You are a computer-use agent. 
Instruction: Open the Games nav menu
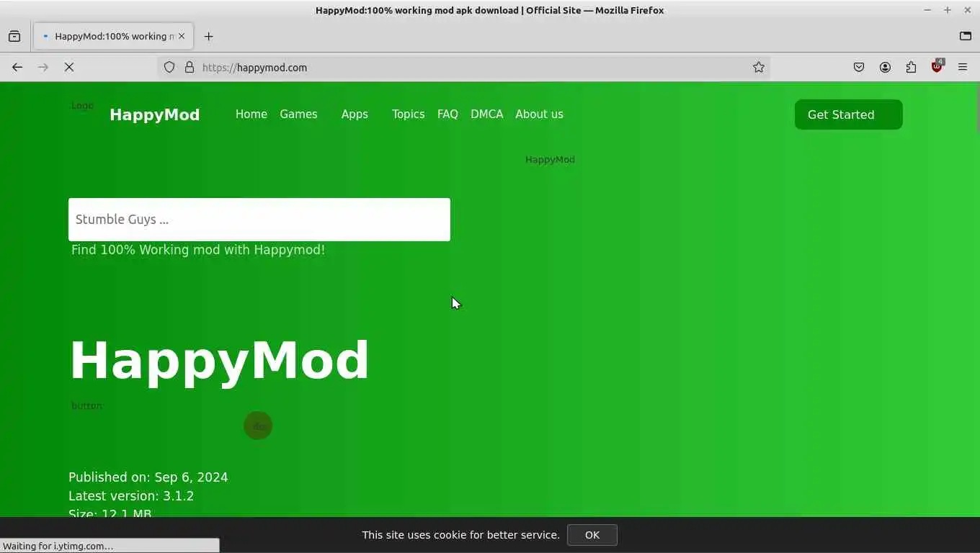point(298,114)
